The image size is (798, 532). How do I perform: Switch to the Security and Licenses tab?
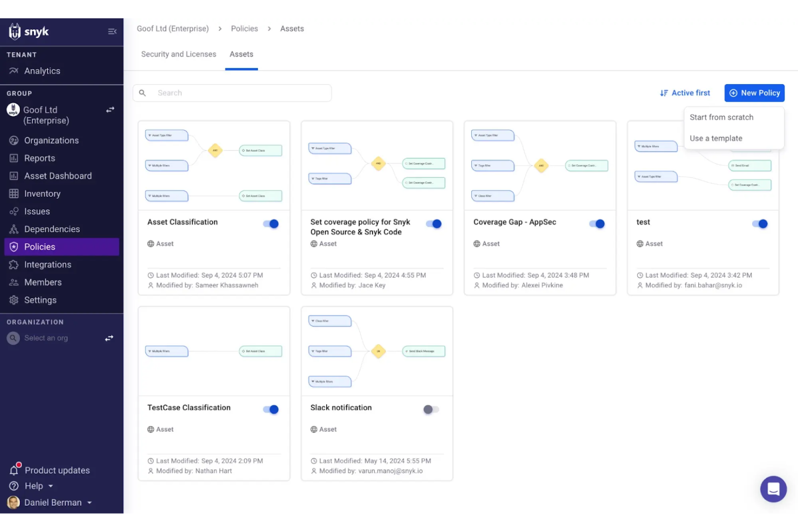point(178,54)
